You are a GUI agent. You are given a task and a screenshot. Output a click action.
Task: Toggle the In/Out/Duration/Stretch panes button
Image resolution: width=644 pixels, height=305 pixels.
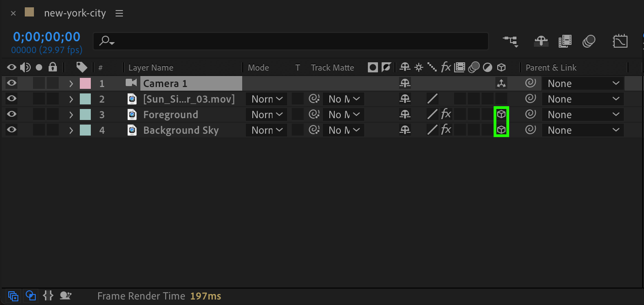tap(48, 295)
